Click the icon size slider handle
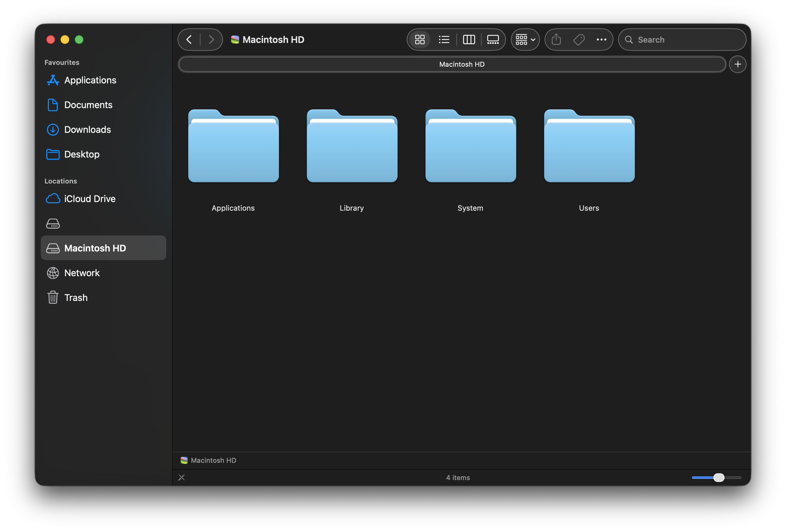Viewport: 786px width, 532px height. pos(719,478)
